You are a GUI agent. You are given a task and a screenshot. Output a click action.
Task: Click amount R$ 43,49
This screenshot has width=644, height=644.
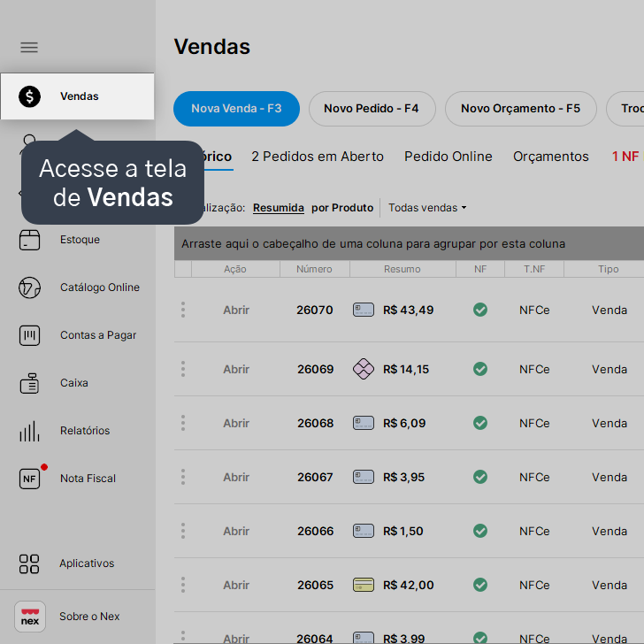click(409, 310)
